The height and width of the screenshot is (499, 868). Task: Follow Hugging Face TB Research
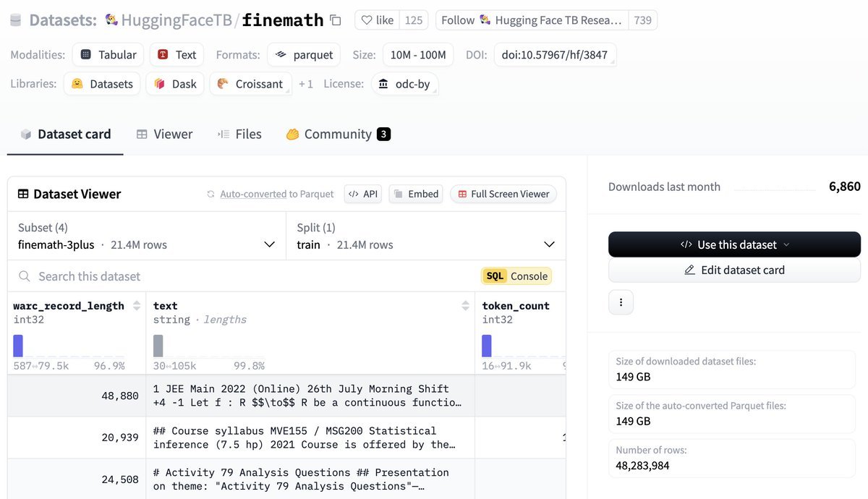coord(532,20)
